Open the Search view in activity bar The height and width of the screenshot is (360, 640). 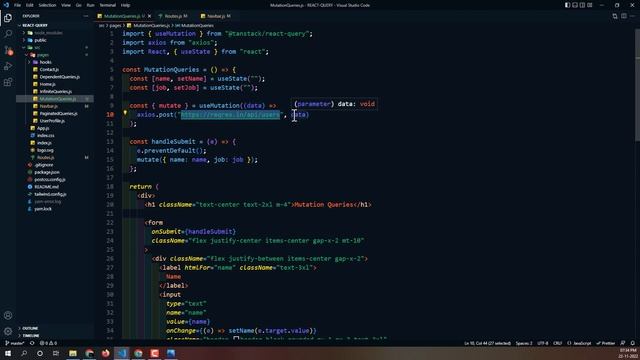click(x=8, y=34)
